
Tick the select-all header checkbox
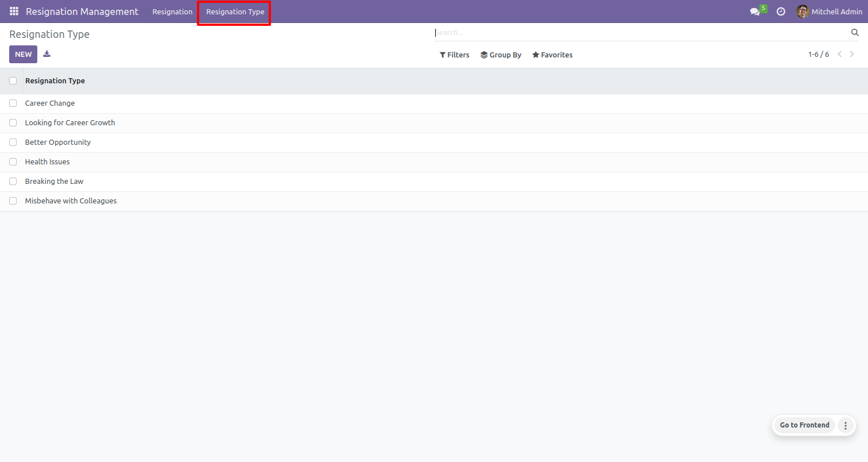tap(13, 81)
